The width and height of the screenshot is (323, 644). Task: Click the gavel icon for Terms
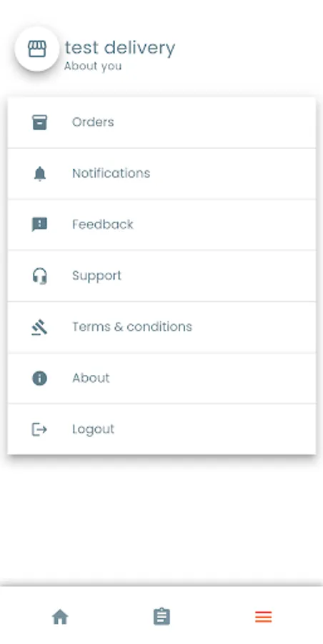(40, 327)
